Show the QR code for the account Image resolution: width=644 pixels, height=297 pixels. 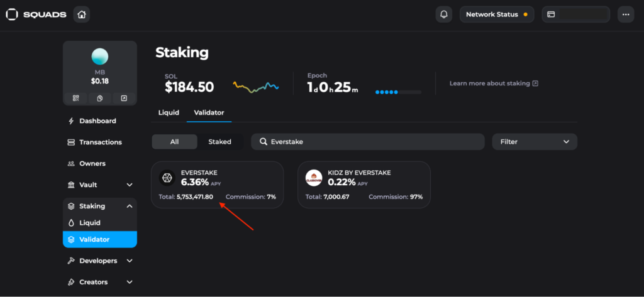coord(75,98)
